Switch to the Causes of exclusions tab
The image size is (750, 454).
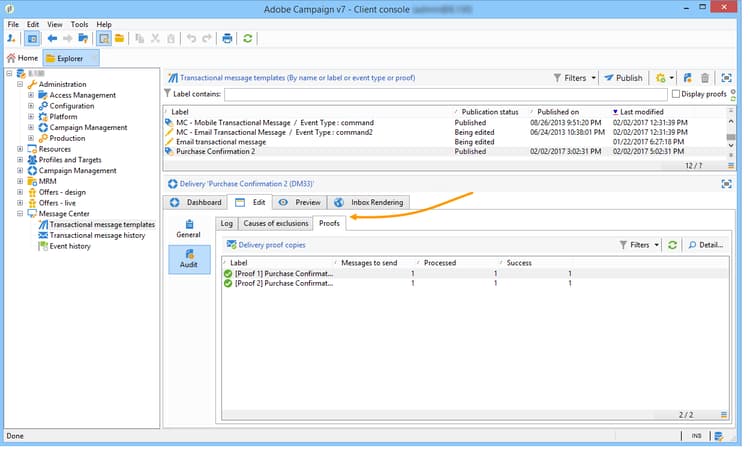click(x=276, y=224)
